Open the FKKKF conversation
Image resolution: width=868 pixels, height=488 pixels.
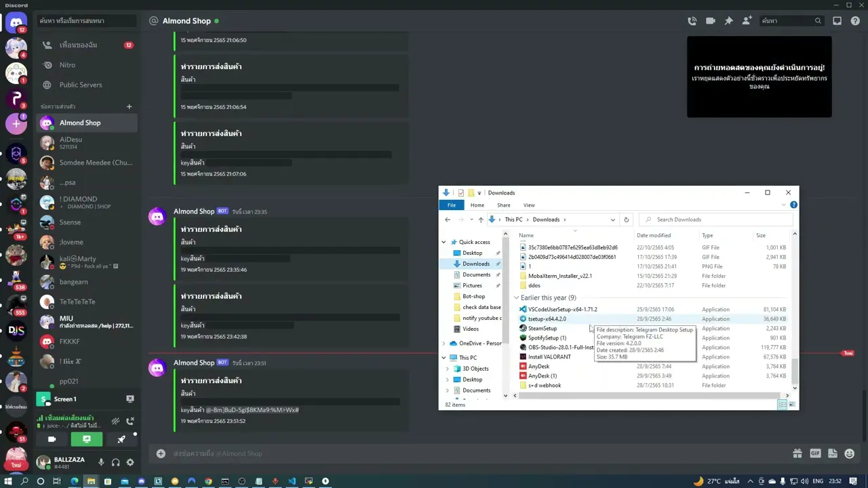pyautogui.click(x=87, y=342)
